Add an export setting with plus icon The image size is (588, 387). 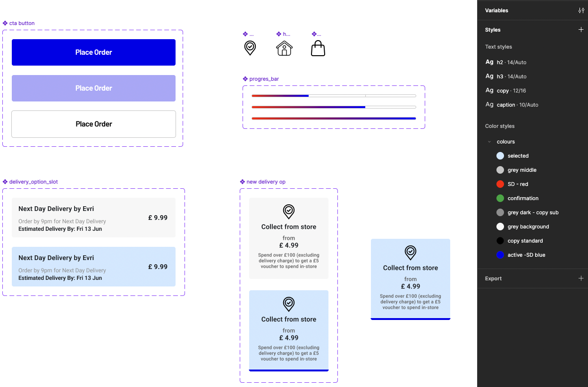click(x=581, y=278)
